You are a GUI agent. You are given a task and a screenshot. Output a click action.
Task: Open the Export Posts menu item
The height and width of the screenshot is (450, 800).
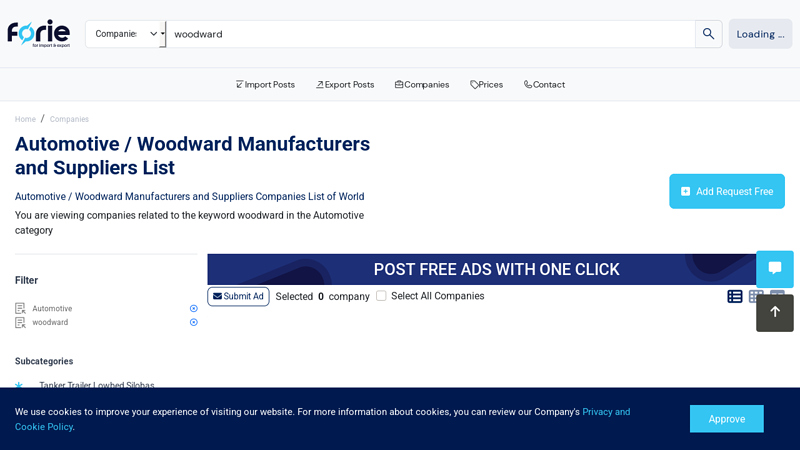click(x=345, y=85)
